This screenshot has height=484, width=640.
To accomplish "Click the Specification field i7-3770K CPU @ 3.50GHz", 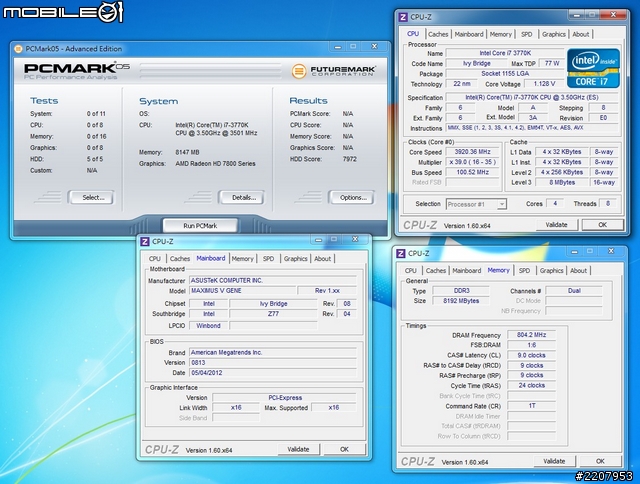I will (531, 98).
